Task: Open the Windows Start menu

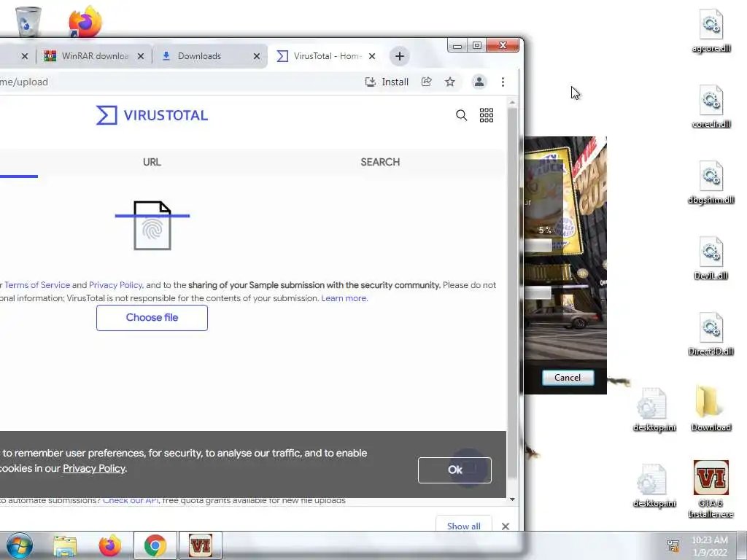Action: click(x=20, y=545)
